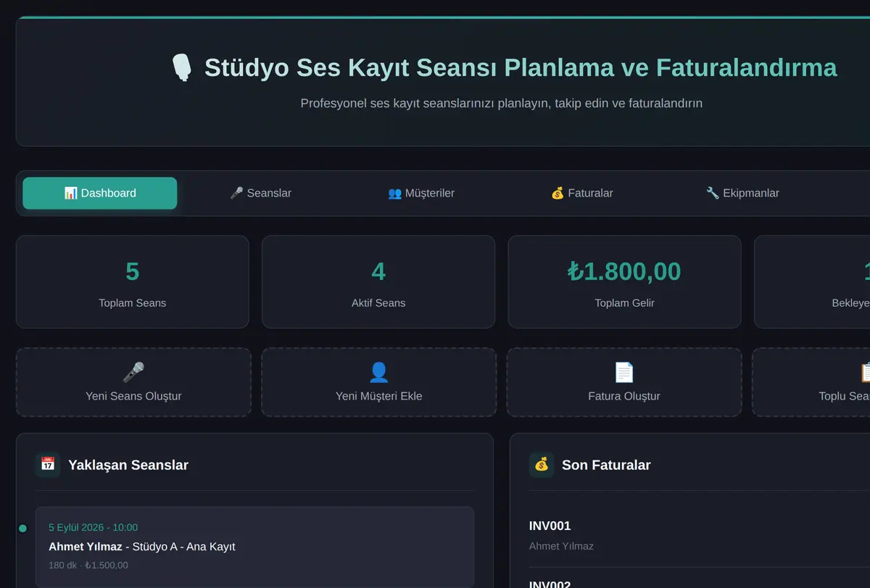The width and height of the screenshot is (870, 588).
Task: Select the Ekipmanlar tab
Action: click(x=742, y=193)
